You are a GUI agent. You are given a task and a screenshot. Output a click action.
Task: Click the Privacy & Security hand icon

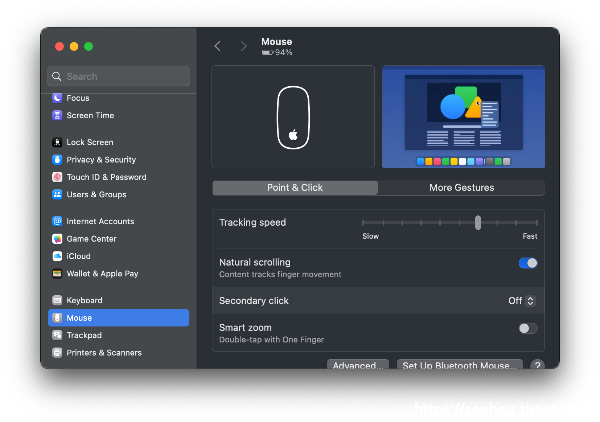[x=57, y=160]
